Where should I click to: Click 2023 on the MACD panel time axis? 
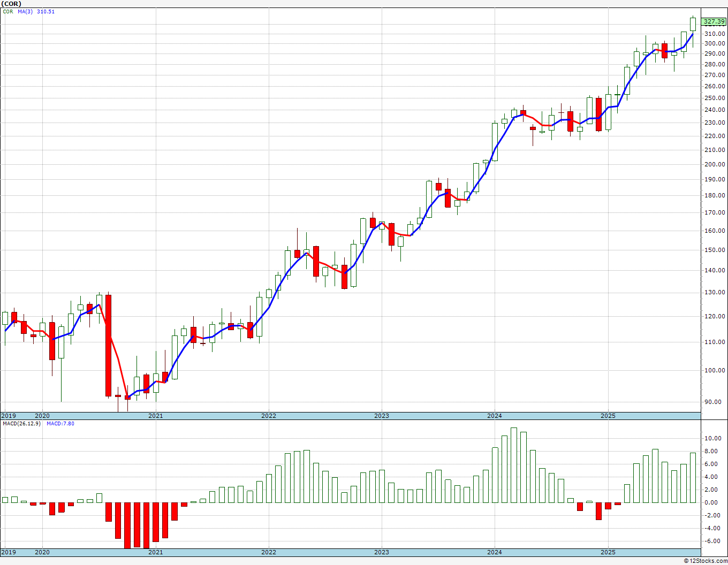tap(381, 552)
